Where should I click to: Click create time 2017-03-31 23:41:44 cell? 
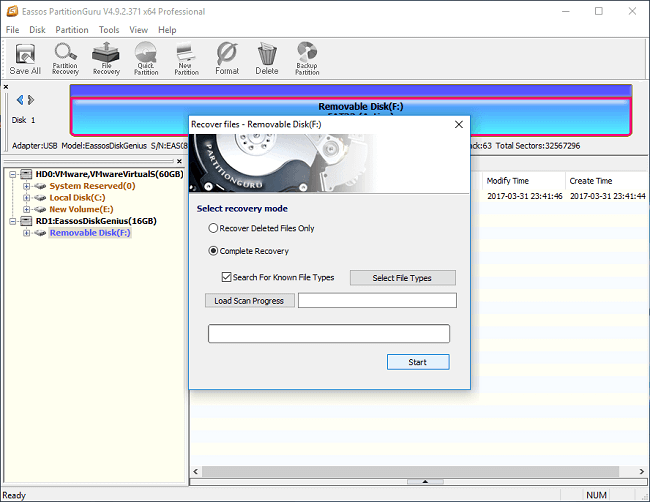point(607,196)
